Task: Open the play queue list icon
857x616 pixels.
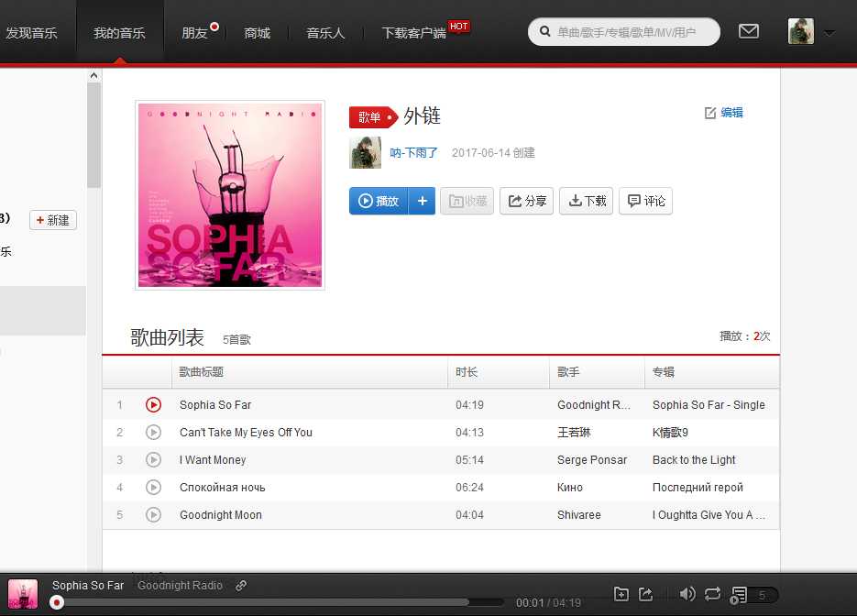Action: point(739,595)
